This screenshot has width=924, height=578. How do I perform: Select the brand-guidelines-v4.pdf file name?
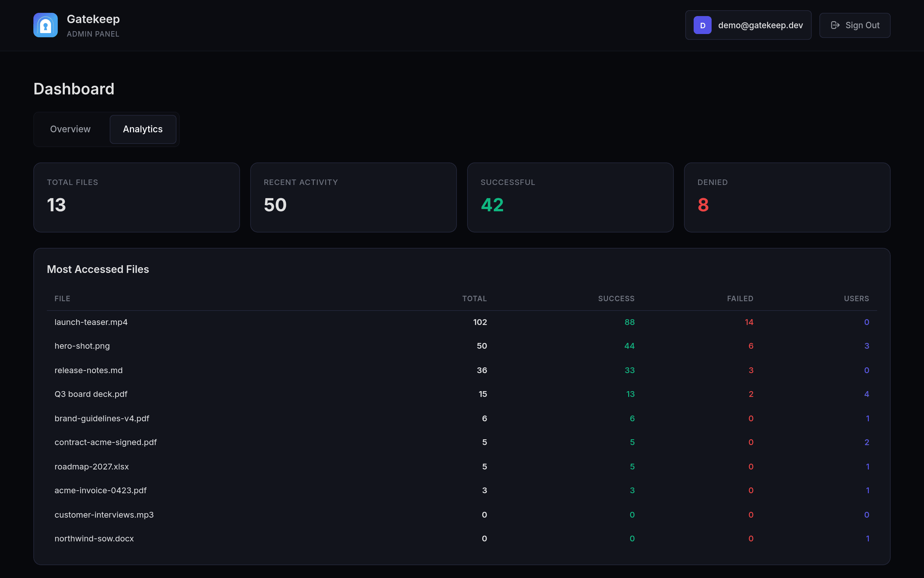(x=102, y=419)
